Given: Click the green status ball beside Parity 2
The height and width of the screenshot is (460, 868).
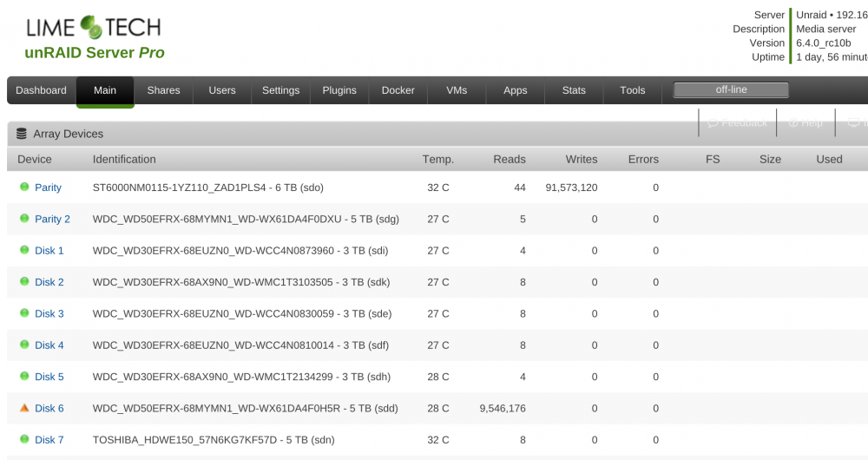Looking at the screenshot, I should point(24,218).
